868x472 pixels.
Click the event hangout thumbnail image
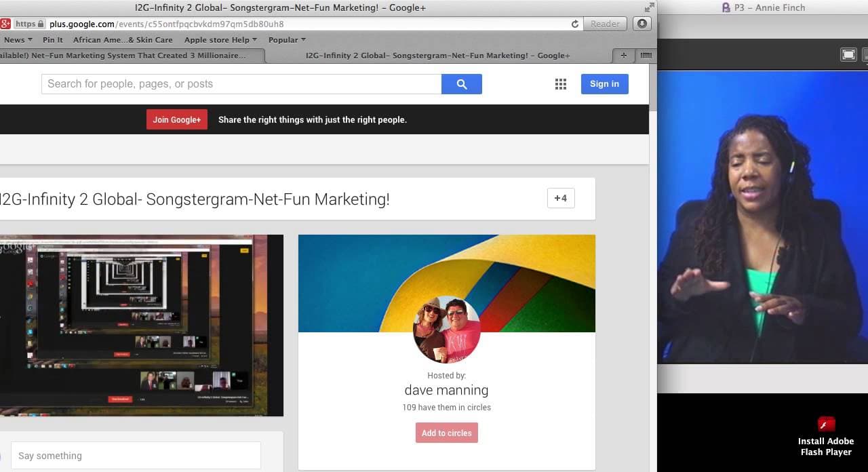[142, 326]
